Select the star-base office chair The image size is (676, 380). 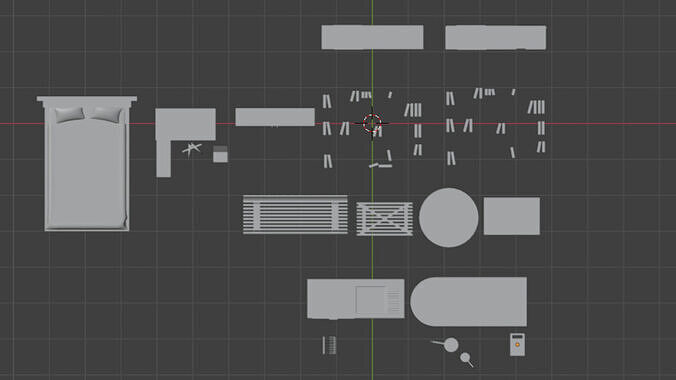(x=191, y=149)
